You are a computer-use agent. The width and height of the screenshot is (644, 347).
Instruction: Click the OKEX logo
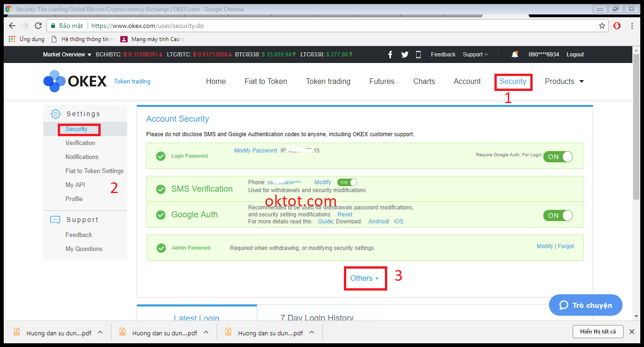pos(75,81)
